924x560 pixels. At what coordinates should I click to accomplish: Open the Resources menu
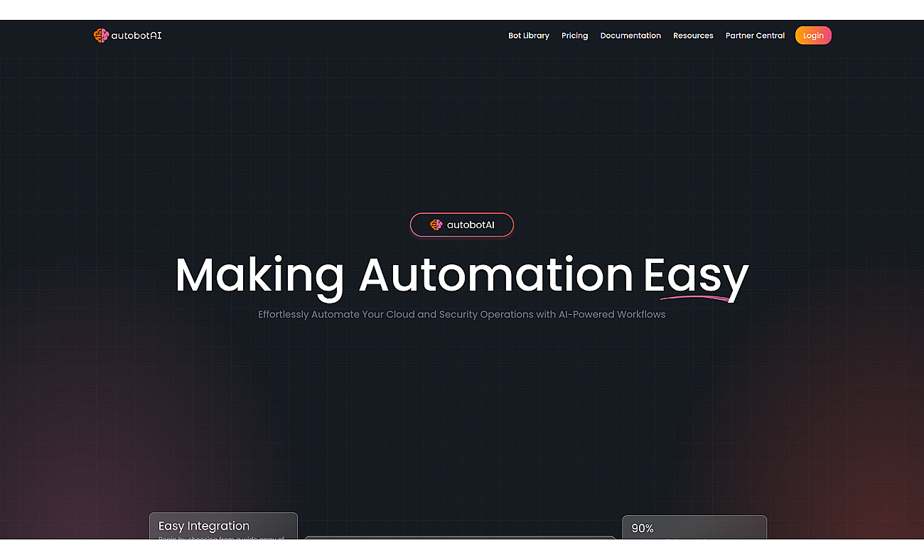[x=693, y=36]
